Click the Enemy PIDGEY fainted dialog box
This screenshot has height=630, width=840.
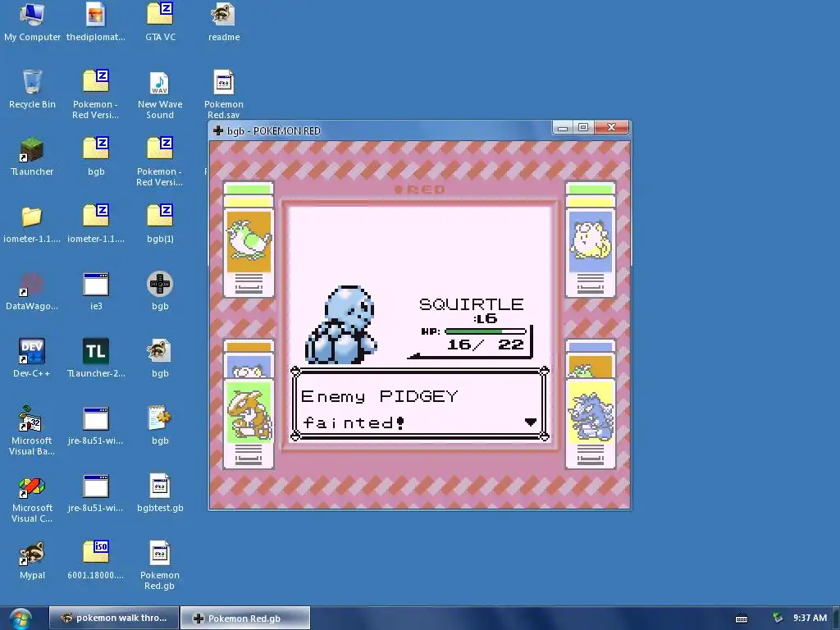[x=419, y=404]
